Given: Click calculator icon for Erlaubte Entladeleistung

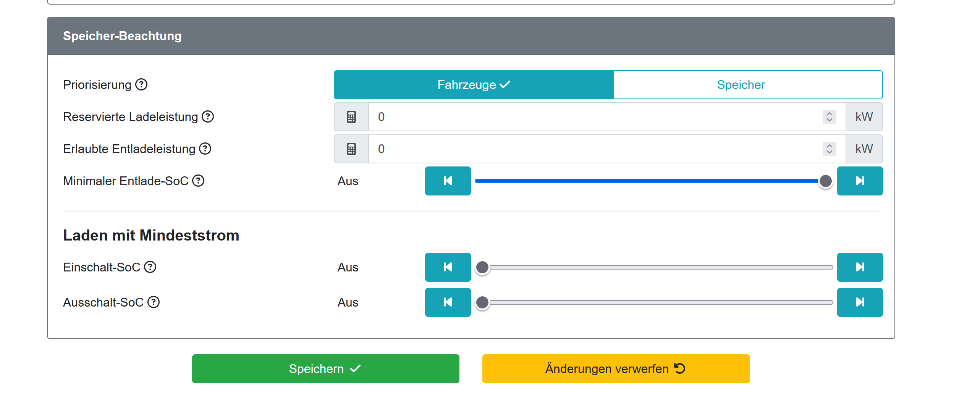Looking at the screenshot, I should click(351, 149).
